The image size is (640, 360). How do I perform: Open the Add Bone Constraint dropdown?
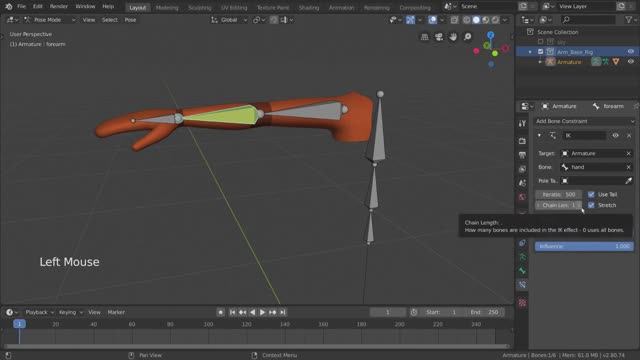[x=585, y=121]
